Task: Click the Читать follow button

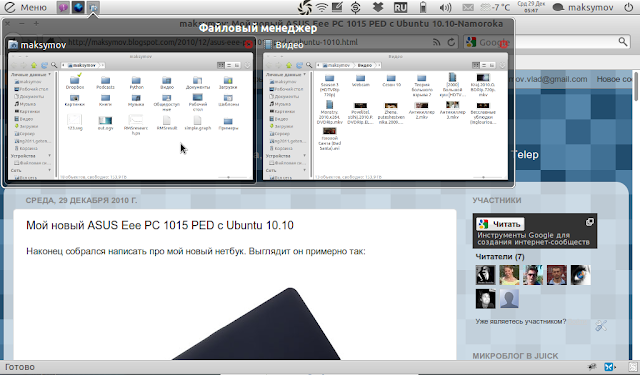Action: tap(500, 224)
